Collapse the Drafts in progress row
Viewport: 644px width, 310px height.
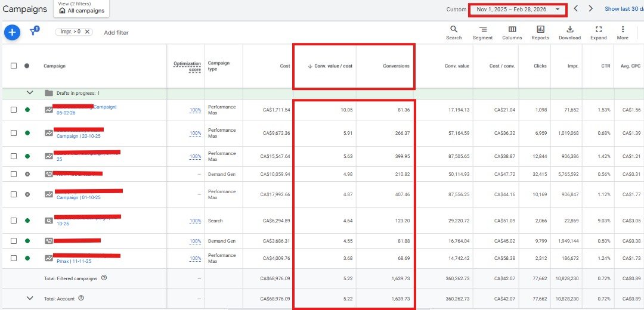click(29, 93)
